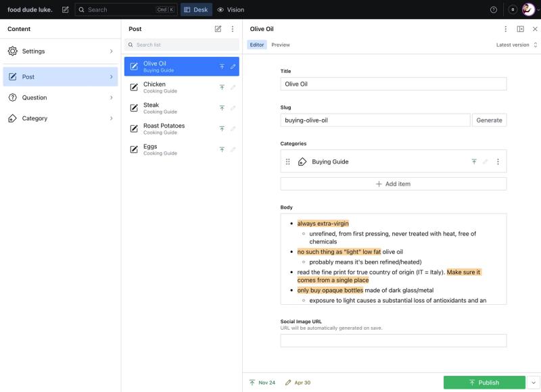The width and height of the screenshot is (541, 392).
Task: Expand the Category section chevron
Action: [x=111, y=118]
